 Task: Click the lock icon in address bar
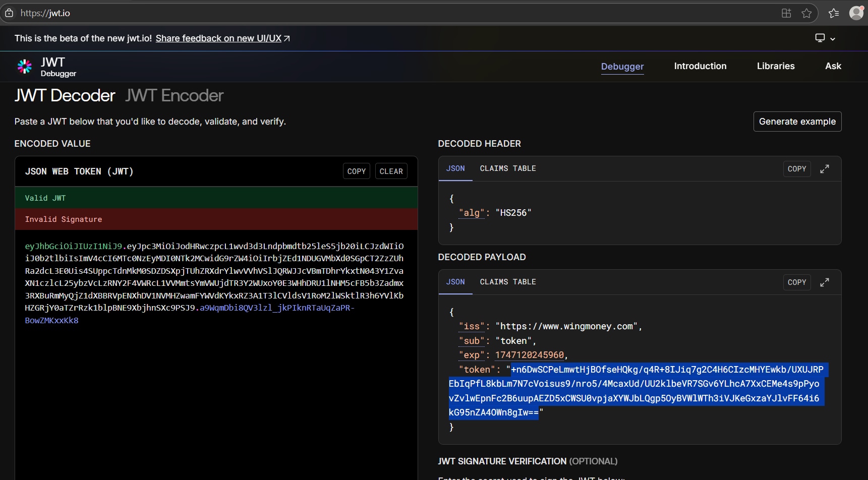coord(9,13)
